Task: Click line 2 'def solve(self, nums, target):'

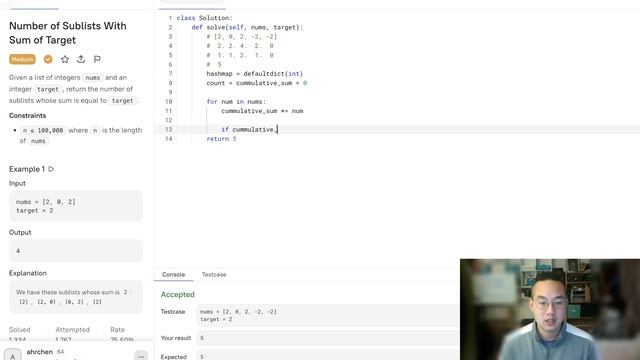Action: tap(247, 27)
